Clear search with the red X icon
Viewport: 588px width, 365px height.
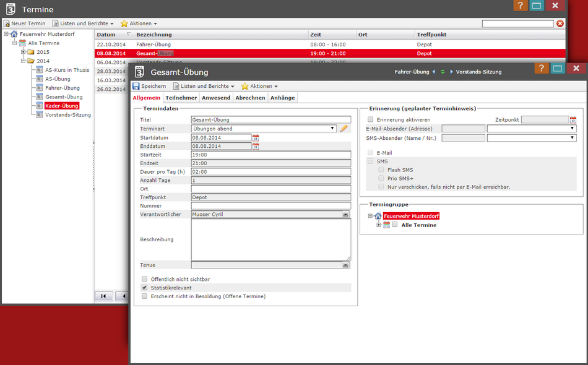click(560, 24)
